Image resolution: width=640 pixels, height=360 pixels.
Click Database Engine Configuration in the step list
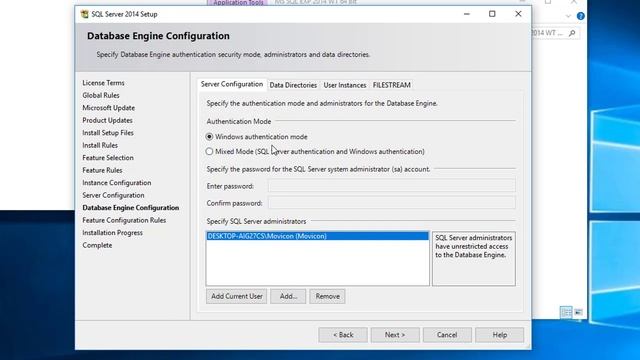point(131,208)
